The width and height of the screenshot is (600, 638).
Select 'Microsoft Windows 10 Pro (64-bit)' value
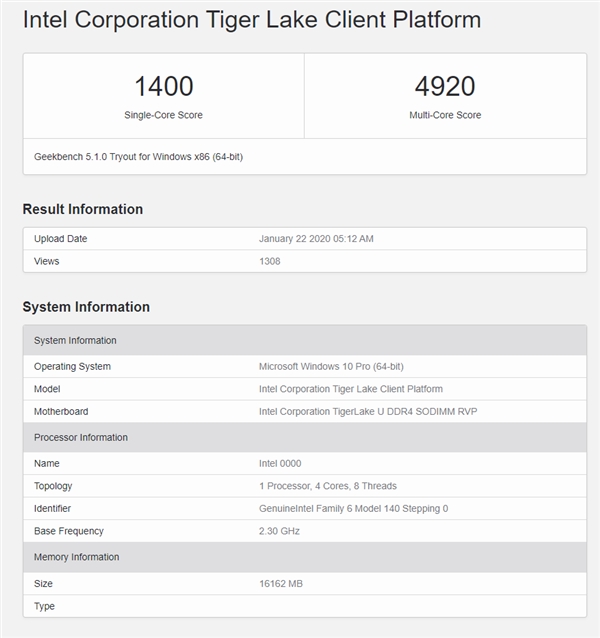pyautogui.click(x=331, y=367)
